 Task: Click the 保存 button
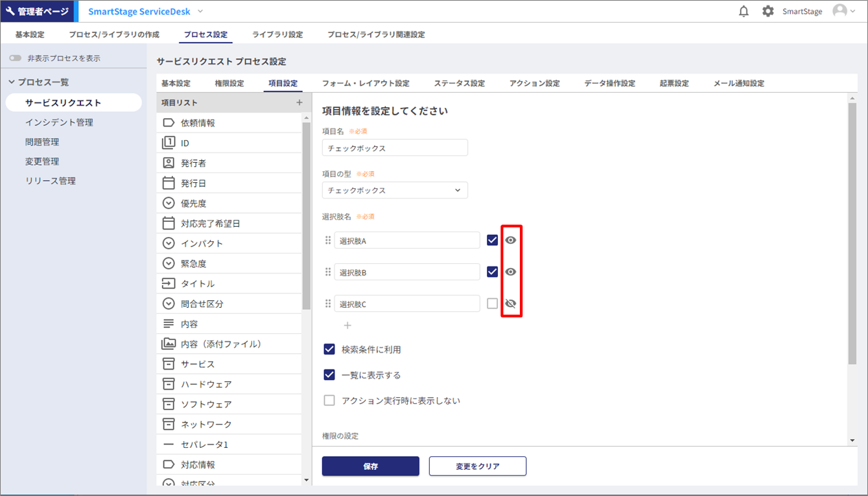pyautogui.click(x=370, y=466)
